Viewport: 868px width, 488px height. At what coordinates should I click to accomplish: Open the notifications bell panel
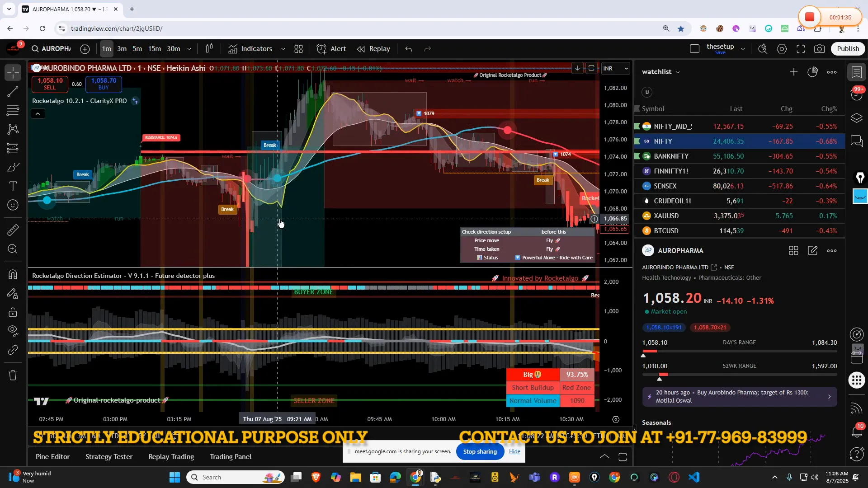(857, 432)
